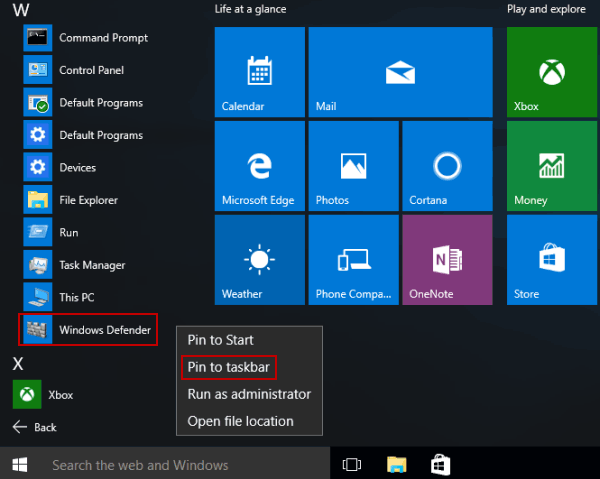Open the Mail tile
This screenshot has width=600, height=479.
click(x=400, y=72)
